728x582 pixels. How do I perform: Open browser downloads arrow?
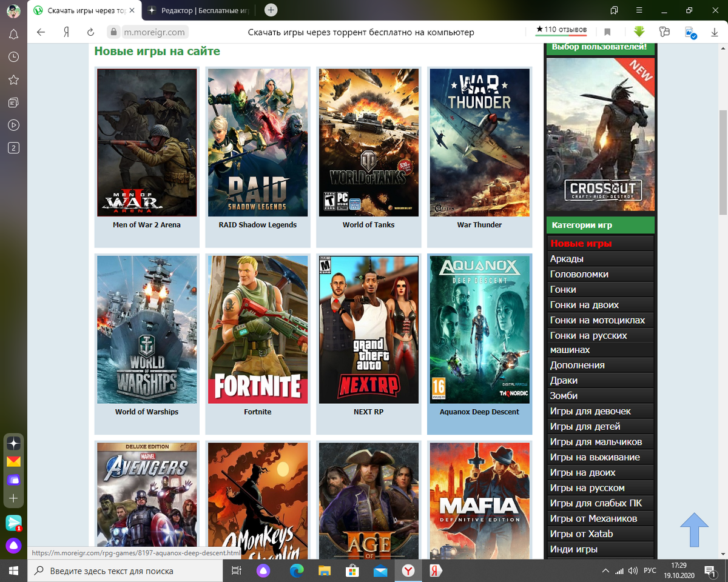click(x=714, y=32)
